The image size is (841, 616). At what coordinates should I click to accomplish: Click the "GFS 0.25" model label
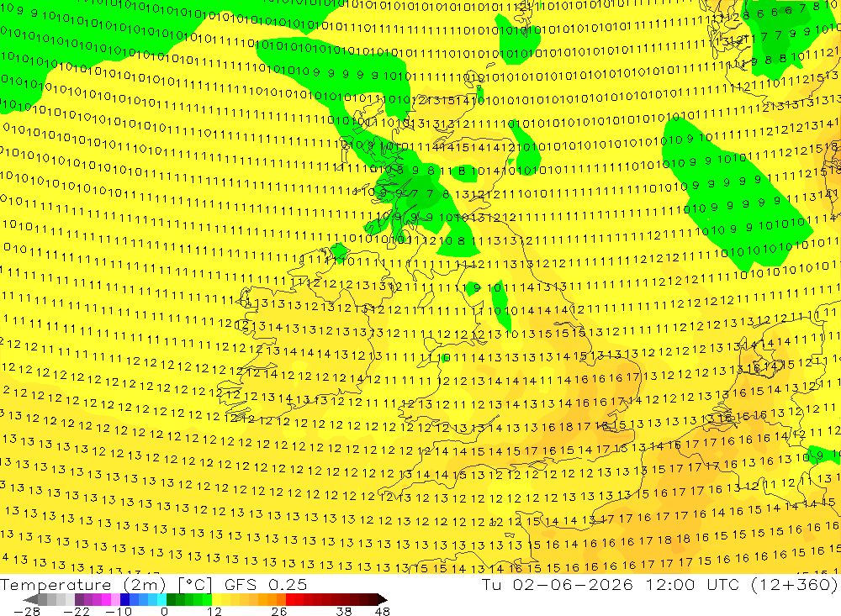point(266,584)
